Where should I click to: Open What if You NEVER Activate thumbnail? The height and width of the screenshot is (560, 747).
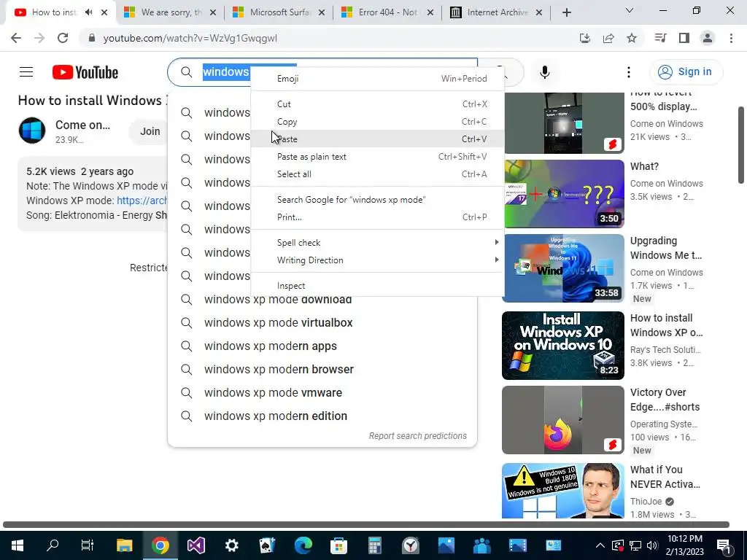(563, 491)
